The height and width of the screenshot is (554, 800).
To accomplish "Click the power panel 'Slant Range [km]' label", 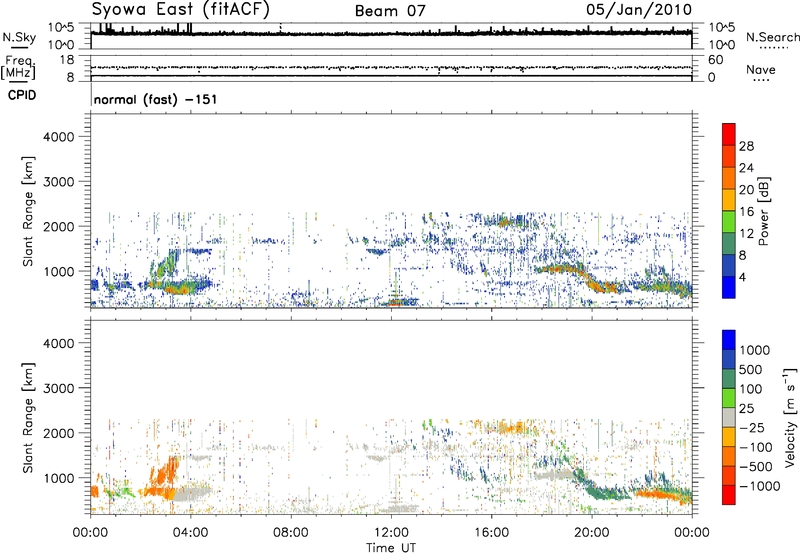I will [28, 211].
